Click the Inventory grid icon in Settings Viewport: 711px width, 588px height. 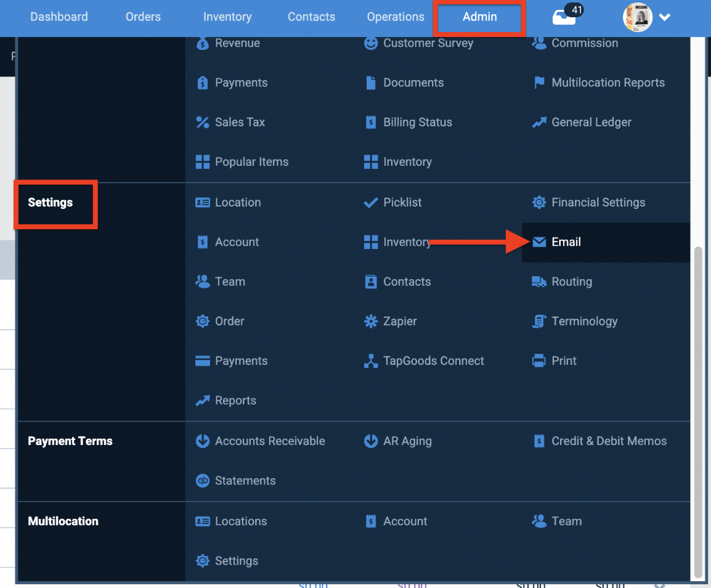[370, 242]
